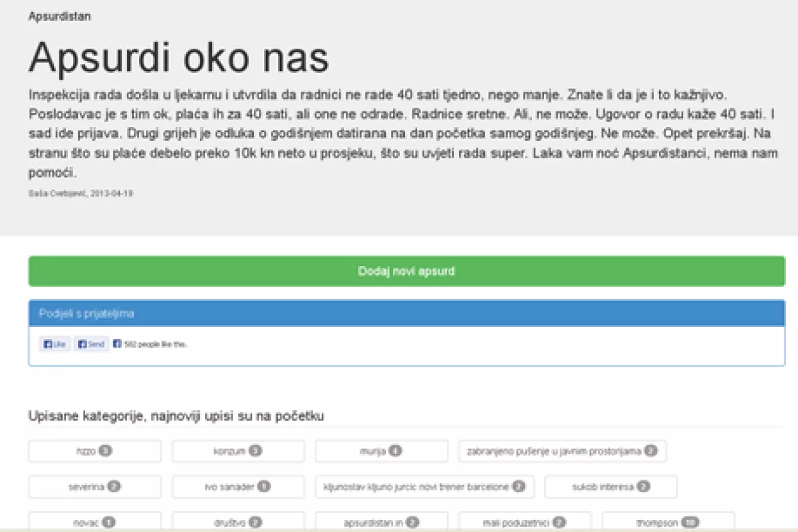Click the Facebook Send button
The width and height of the screenshot is (798, 532).
[91, 344]
